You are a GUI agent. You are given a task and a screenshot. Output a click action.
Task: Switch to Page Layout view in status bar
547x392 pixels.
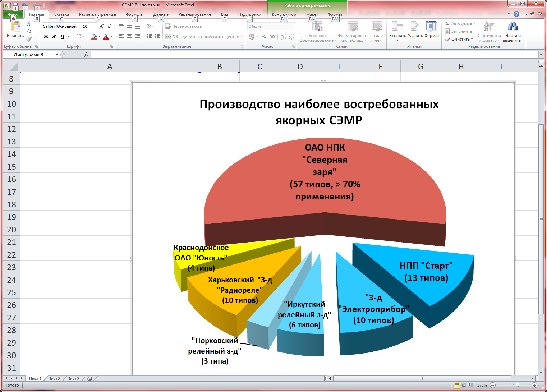[x=464, y=385]
